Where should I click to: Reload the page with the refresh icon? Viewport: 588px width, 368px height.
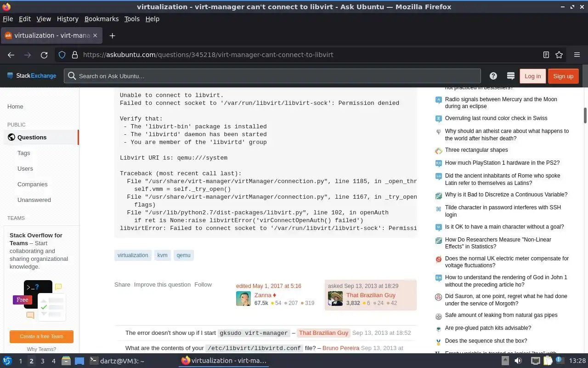tap(44, 55)
